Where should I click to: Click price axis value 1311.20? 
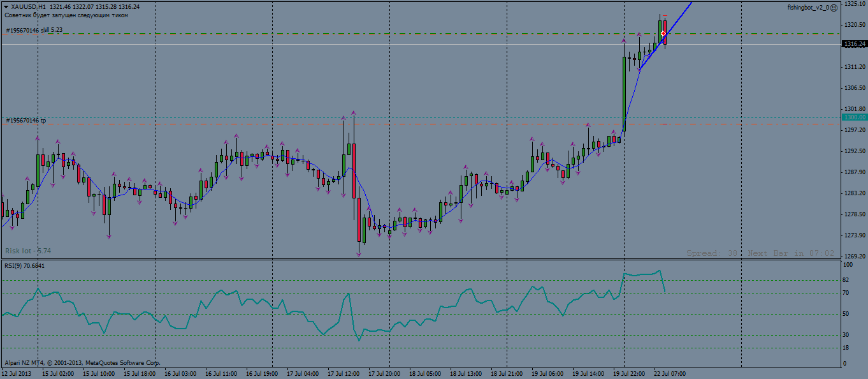click(855, 66)
